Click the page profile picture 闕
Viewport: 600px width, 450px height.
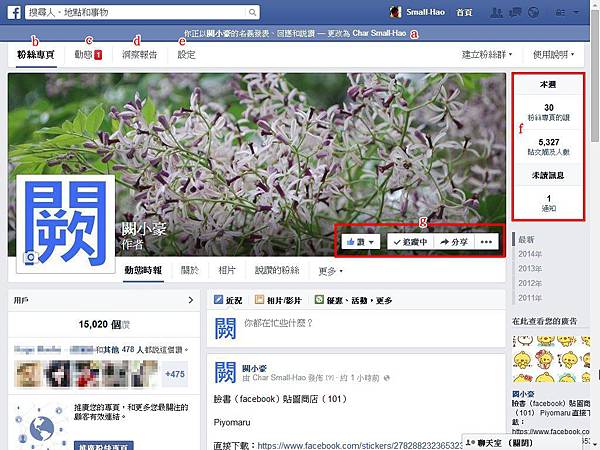click(x=65, y=224)
